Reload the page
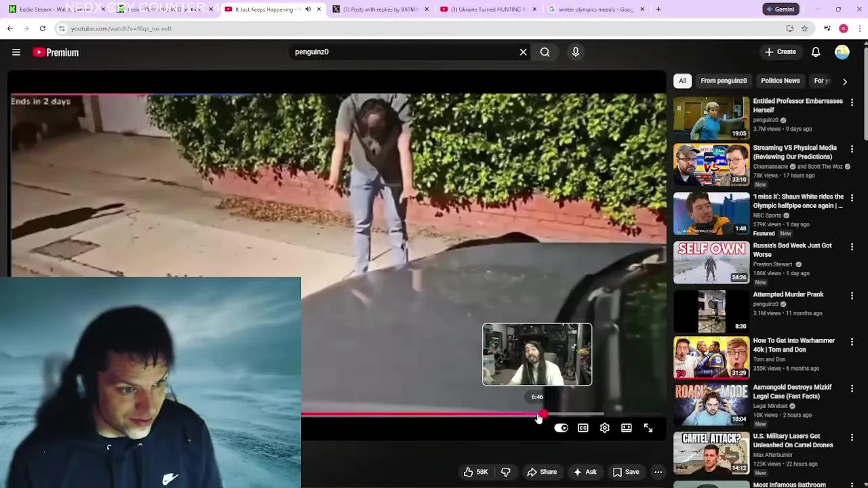 tap(42, 28)
